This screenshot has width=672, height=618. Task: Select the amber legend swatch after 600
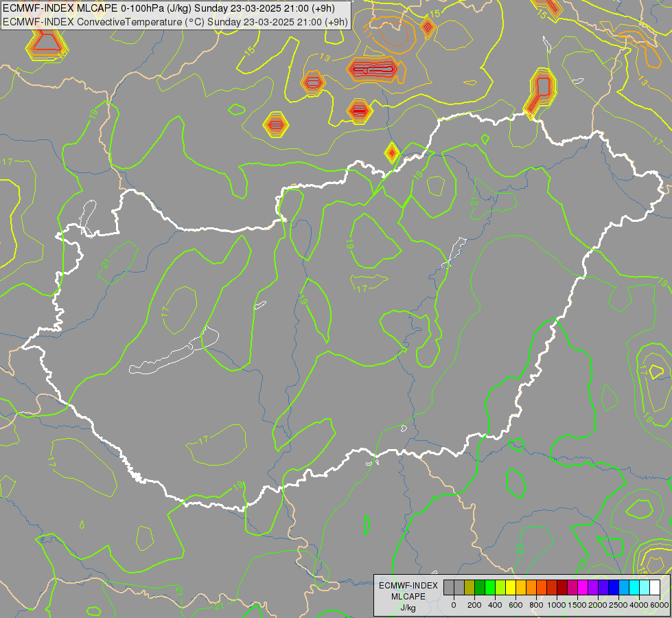[521, 588]
